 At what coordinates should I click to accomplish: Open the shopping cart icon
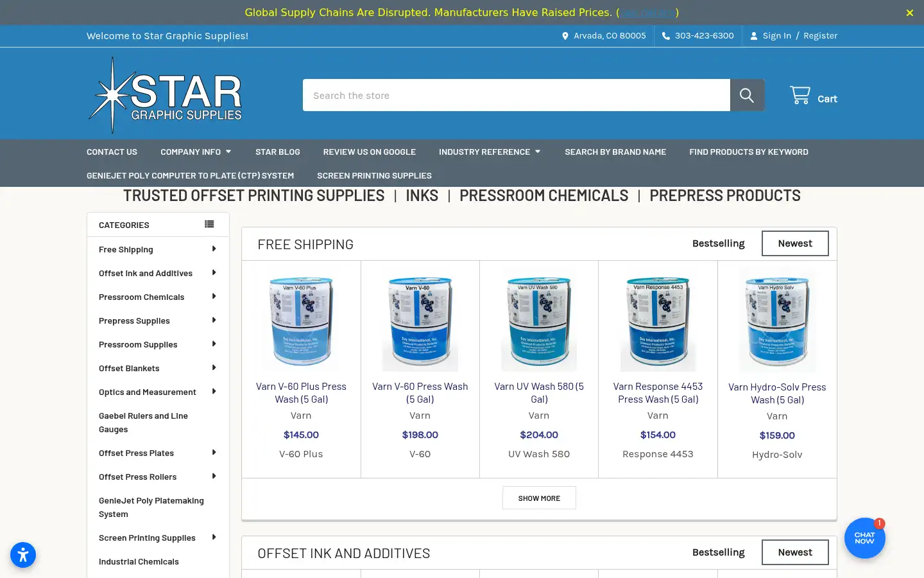click(800, 95)
